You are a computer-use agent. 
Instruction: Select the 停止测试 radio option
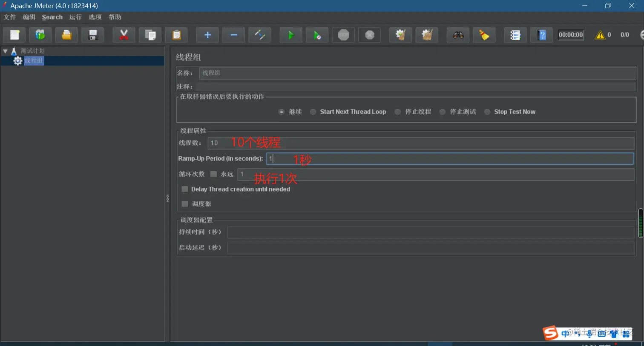443,112
